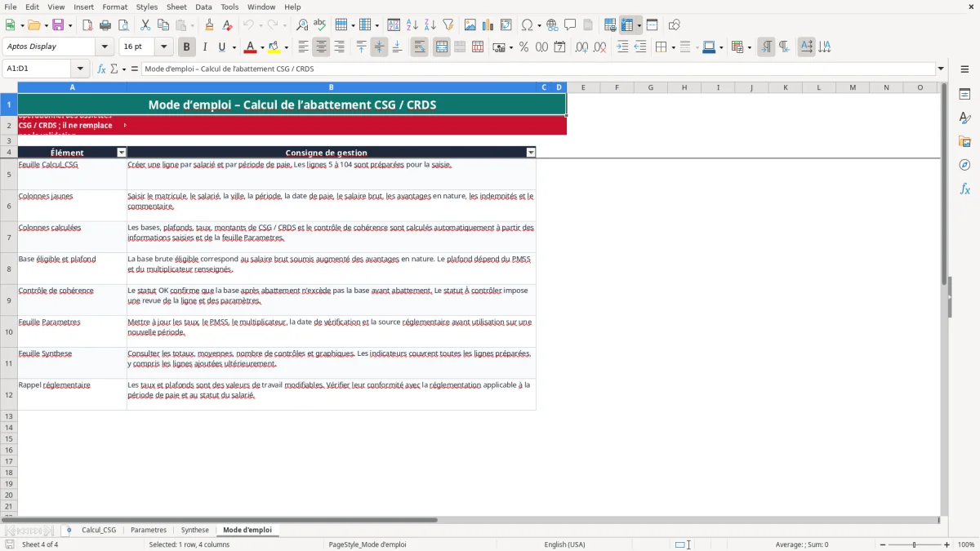Viewport: 980px width, 551px height.
Task: Click the equals Formula button
Action: click(x=135, y=69)
